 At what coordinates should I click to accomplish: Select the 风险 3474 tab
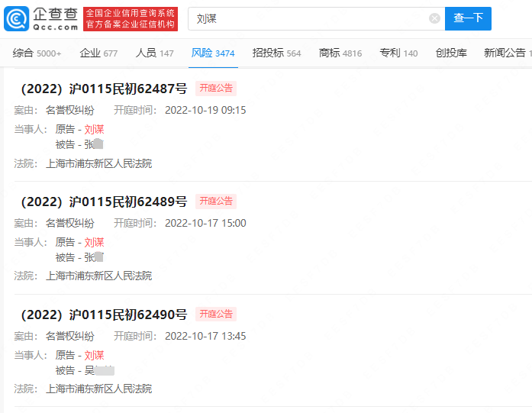(213, 53)
